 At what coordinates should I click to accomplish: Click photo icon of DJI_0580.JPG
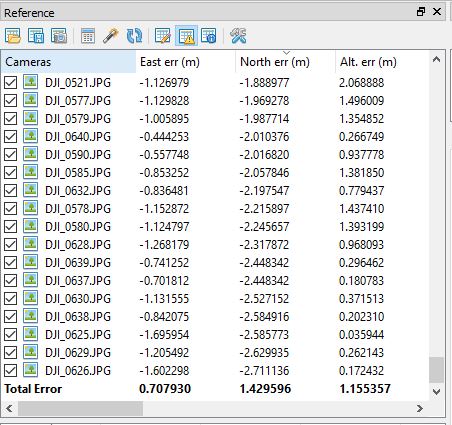[x=30, y=226]
